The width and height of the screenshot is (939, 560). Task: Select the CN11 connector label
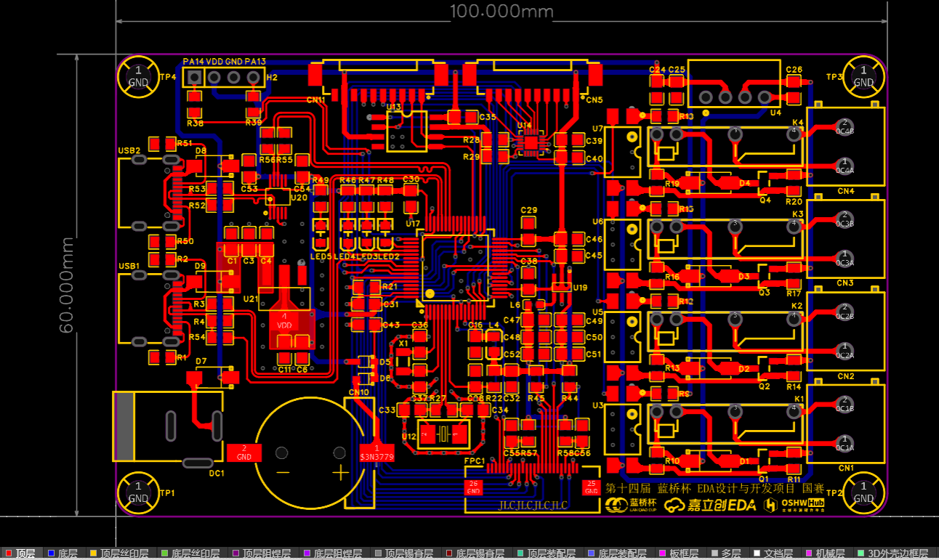point(316,100)
